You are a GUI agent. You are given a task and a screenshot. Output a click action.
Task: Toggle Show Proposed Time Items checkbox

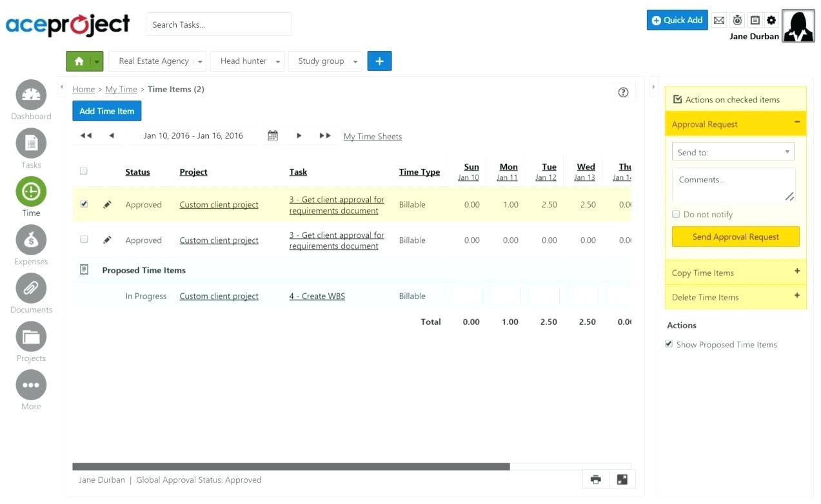coord(669,344)
